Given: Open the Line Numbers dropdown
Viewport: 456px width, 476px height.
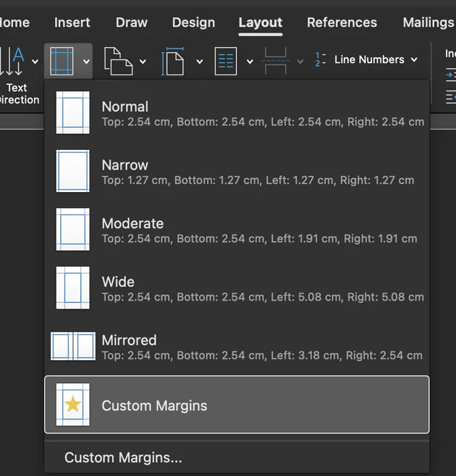Looking at the screenshot, I should (x=414, y=59).
